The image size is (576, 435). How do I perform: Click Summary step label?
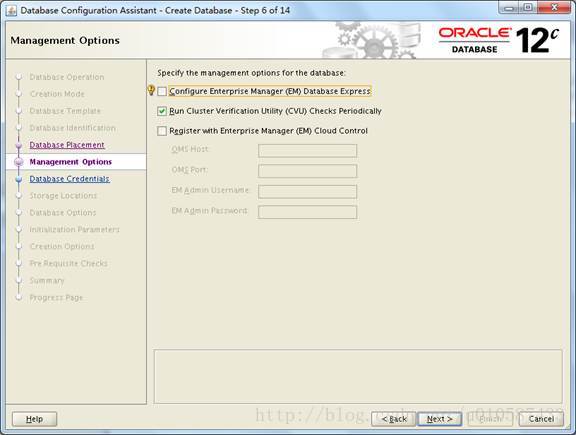(x=47, y=281)
